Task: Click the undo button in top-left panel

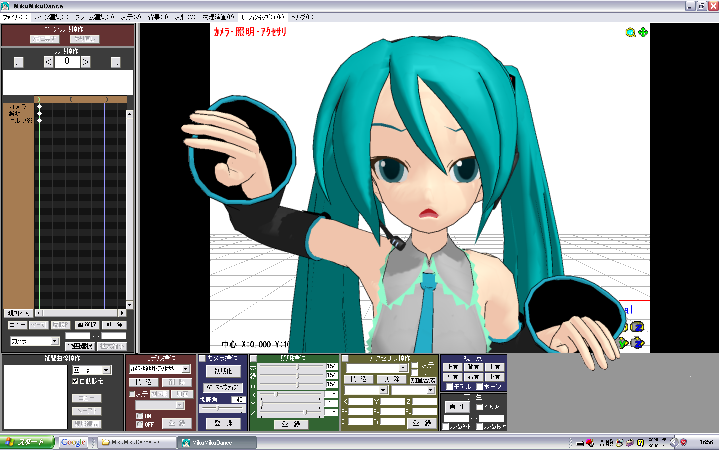Action: click(x=44, y=39)
